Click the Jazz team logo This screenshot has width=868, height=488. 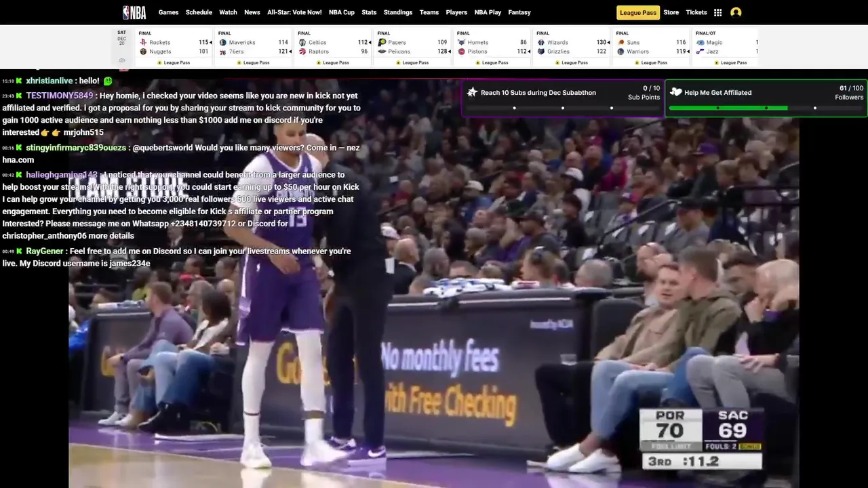[x=701, y=52]
